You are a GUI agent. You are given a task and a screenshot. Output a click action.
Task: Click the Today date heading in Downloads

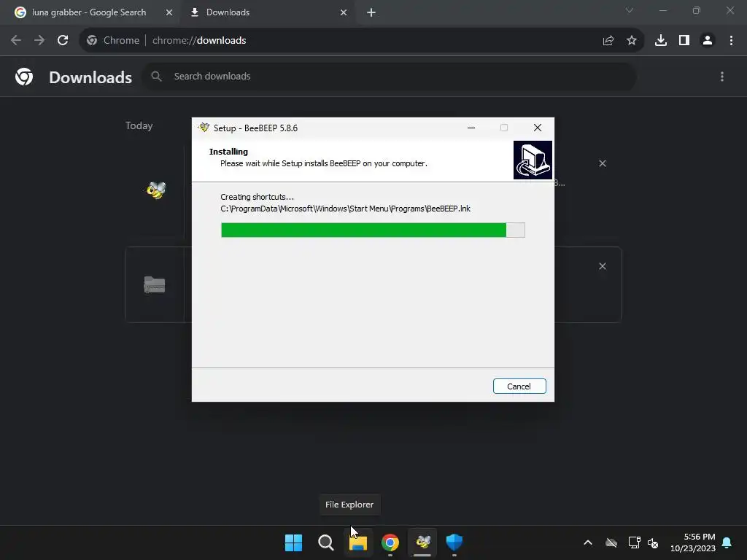[x=139, y=125]
